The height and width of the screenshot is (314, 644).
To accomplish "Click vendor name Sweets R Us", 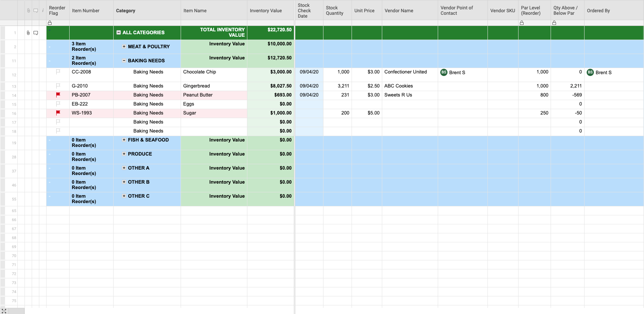I will pyautogui.click(x=398, y=95).
